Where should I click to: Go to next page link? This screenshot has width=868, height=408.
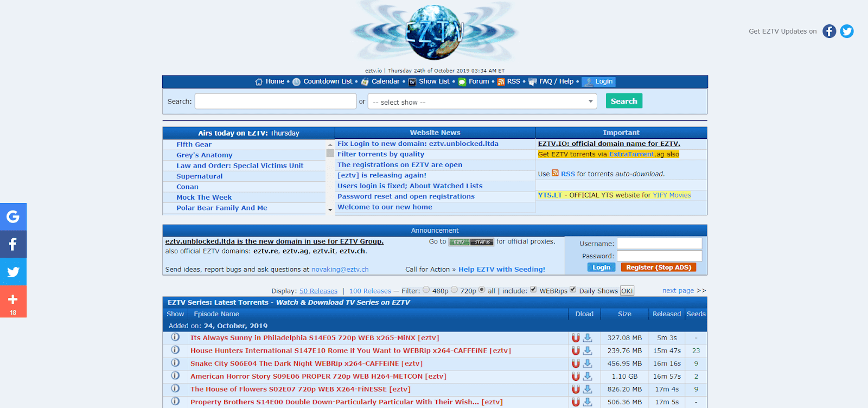point(678,291)
